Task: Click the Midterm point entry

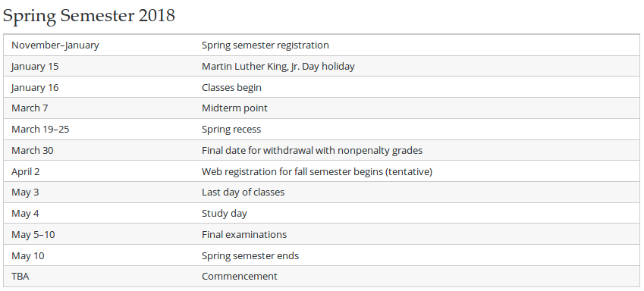Action: point(234,108)
